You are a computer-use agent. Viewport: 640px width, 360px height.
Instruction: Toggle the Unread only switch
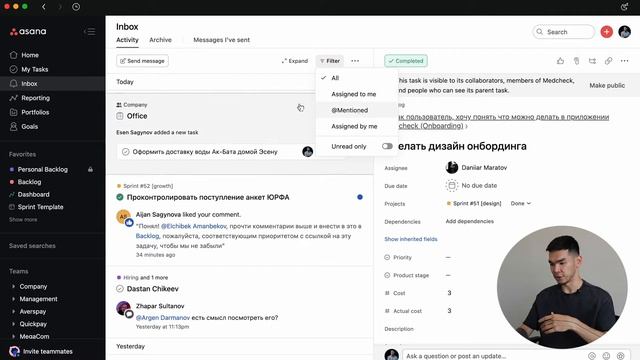point(387,146)
